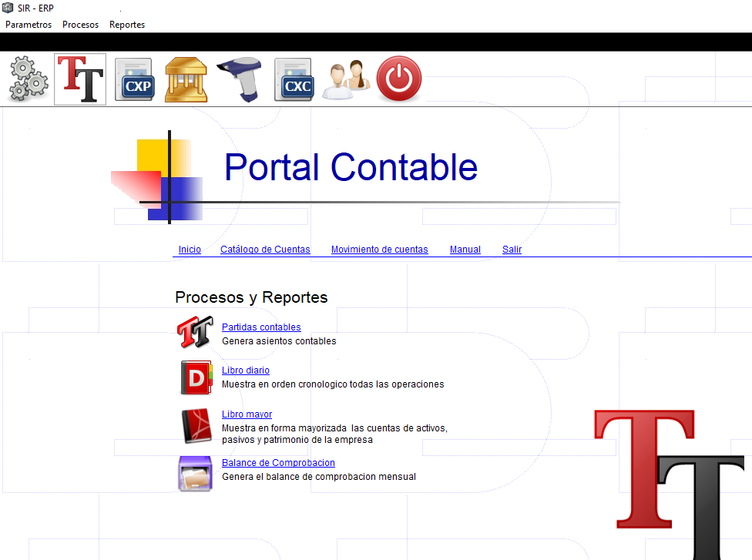
Task: Click the red book icon for Libro mayor
Action: tap(196, 425)
